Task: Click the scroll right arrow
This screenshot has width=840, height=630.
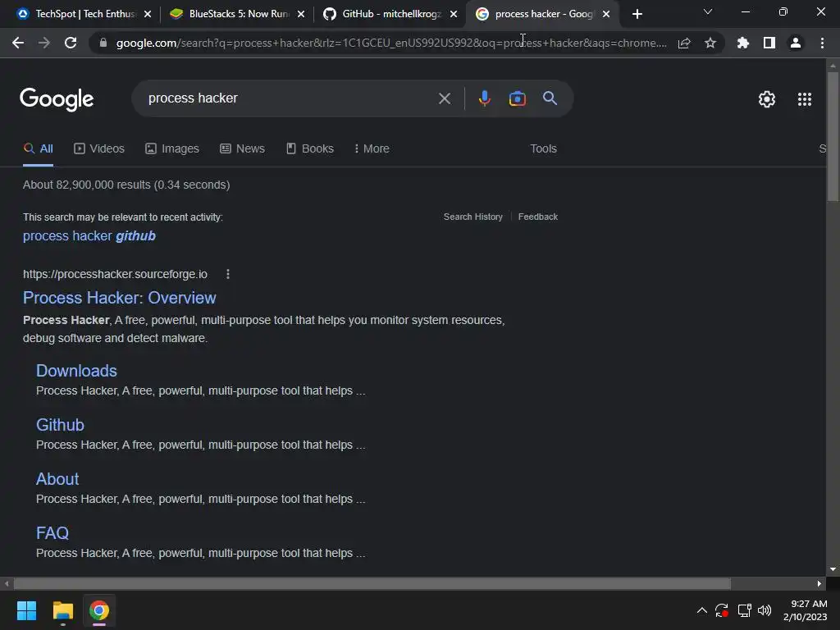Action: click(x=819, y=583)
